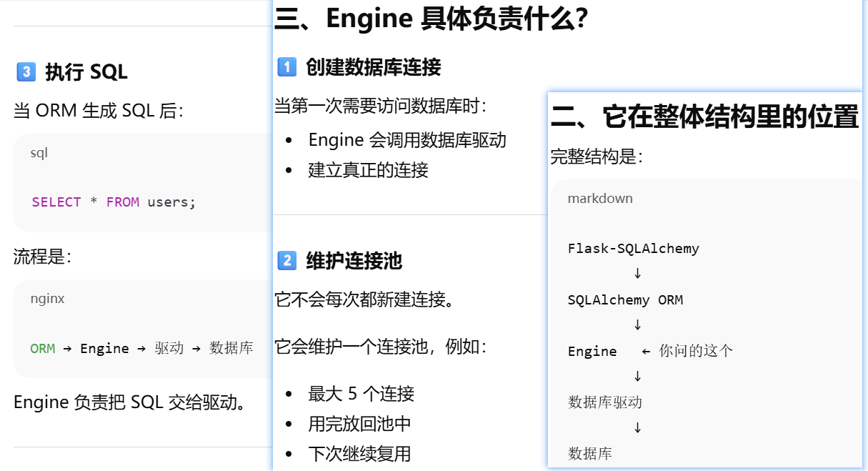Viewport: 868px width, 471px height.
Task: Click 数据库驱动 in the markdown block
Action: click(605, 402)
